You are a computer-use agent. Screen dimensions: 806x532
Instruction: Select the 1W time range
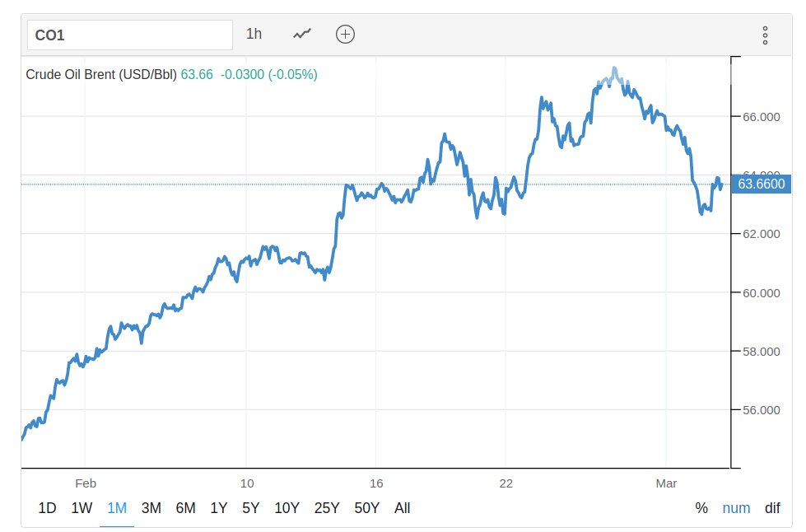coord(82,508)
